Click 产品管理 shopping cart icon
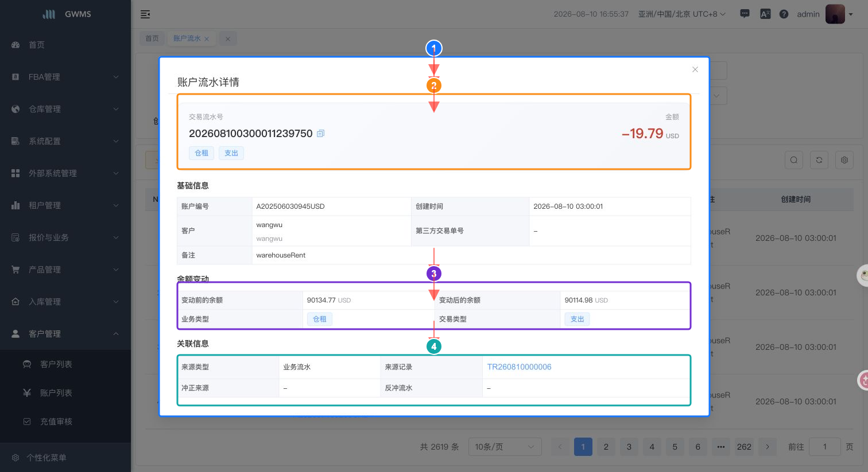868x472 pixels. click(15, 270)
